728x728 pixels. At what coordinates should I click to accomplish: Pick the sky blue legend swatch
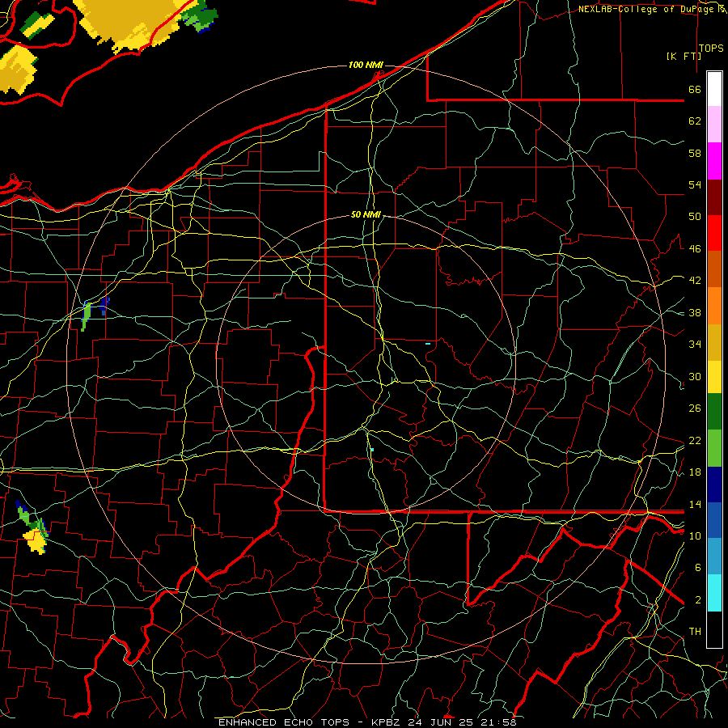[x=714, y=556]
